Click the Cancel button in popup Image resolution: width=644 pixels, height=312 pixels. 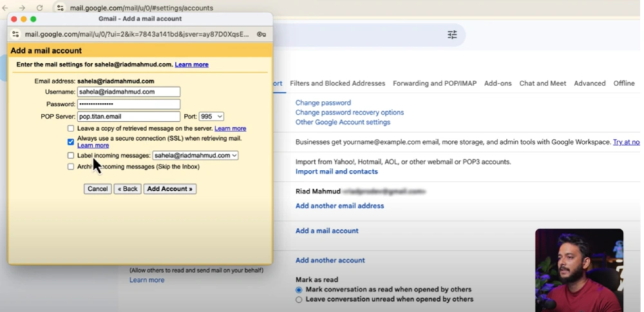point(98,189)
